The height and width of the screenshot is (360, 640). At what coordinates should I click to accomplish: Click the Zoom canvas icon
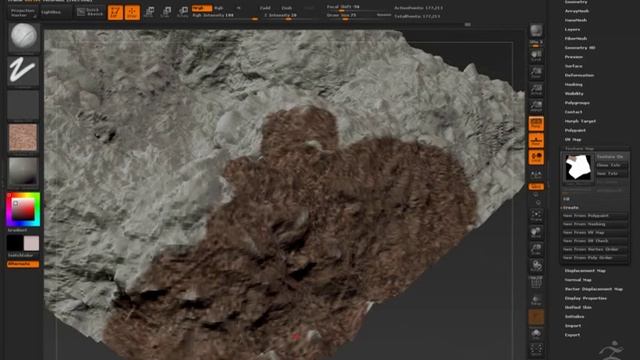[x=536, y=73]
